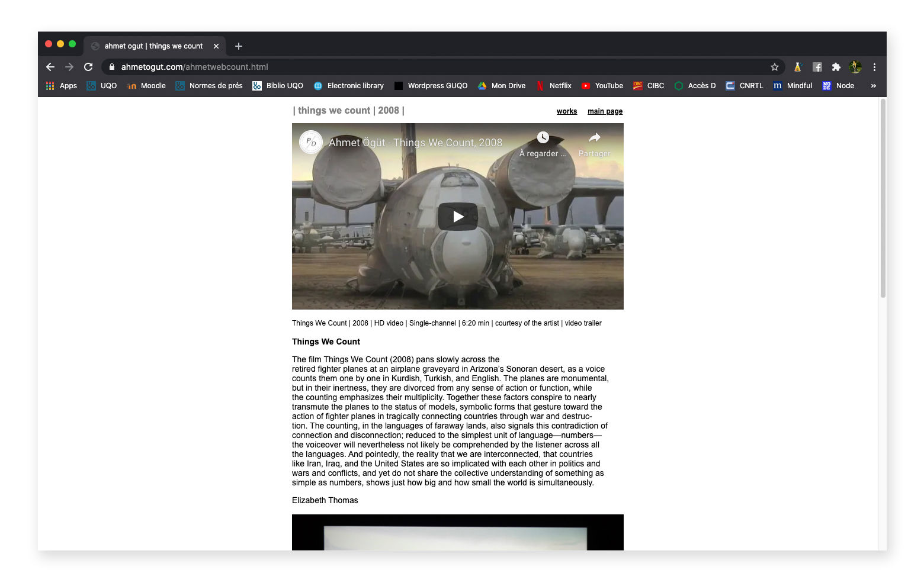Open Normes de prés bookmark
The width and height of the screenshot is (924, 586).
pyautogui.click(x=209, y=86)
